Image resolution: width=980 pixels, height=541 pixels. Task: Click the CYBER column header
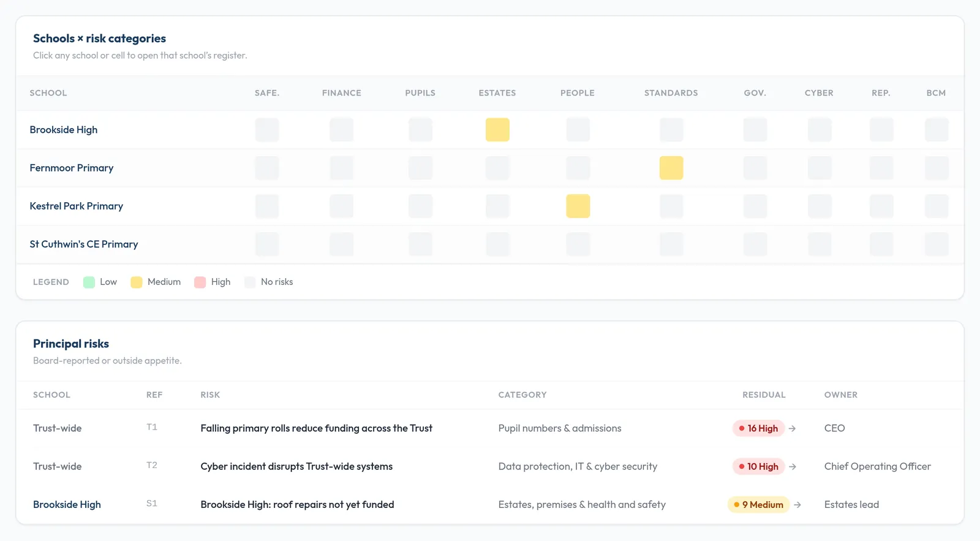[x=819, y=93]
